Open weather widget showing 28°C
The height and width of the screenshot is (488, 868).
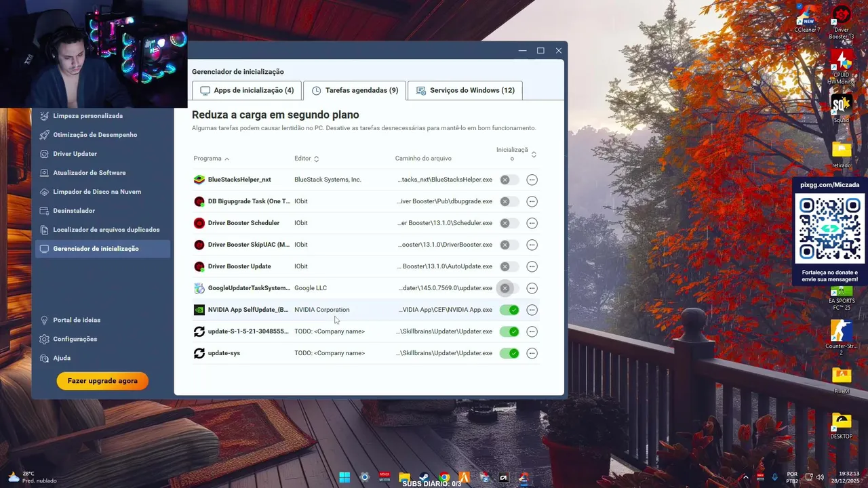click(x=32, y=477)
